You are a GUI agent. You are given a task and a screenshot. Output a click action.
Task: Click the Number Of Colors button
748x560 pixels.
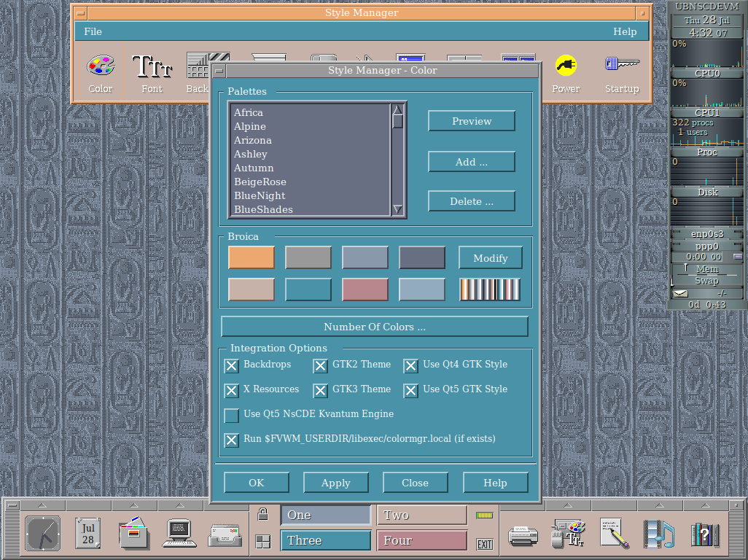374,326
